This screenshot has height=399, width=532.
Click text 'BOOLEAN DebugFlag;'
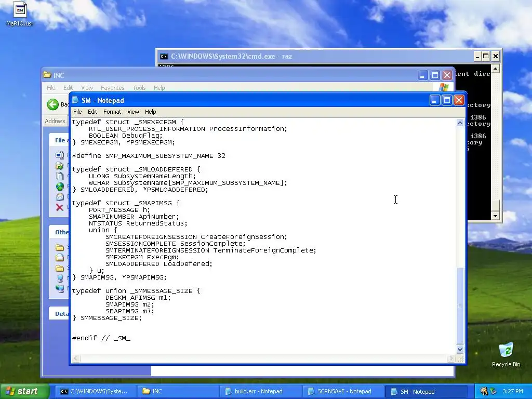126,136
